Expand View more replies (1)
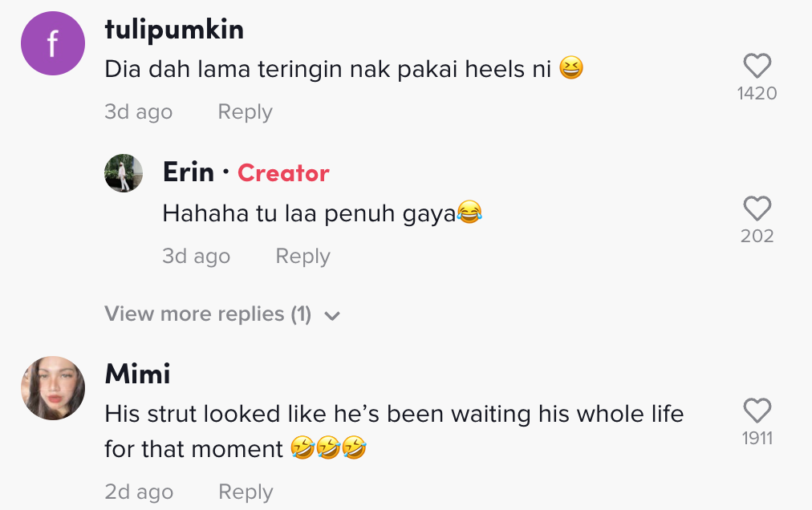Viewport: 812px width, 510px height. (208, 314)
